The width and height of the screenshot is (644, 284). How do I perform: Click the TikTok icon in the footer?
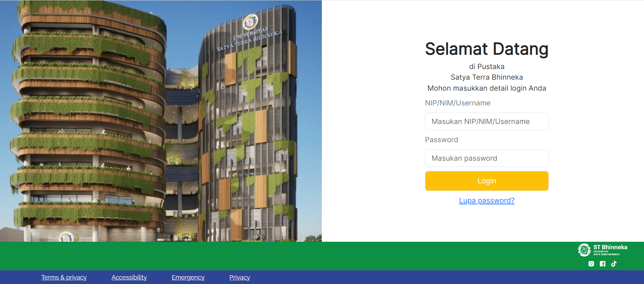[x=614, y=264]
